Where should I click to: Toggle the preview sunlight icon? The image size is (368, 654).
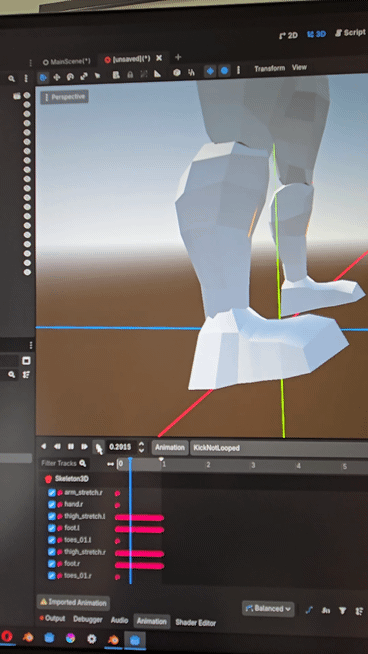click(210, 72)
